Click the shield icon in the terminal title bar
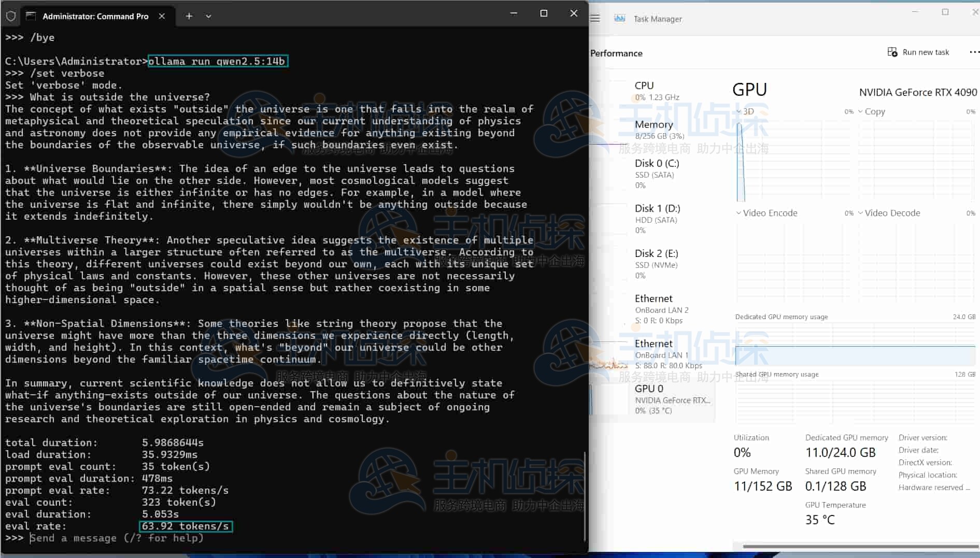Screen dimensions: 980x558 point(11,16)
